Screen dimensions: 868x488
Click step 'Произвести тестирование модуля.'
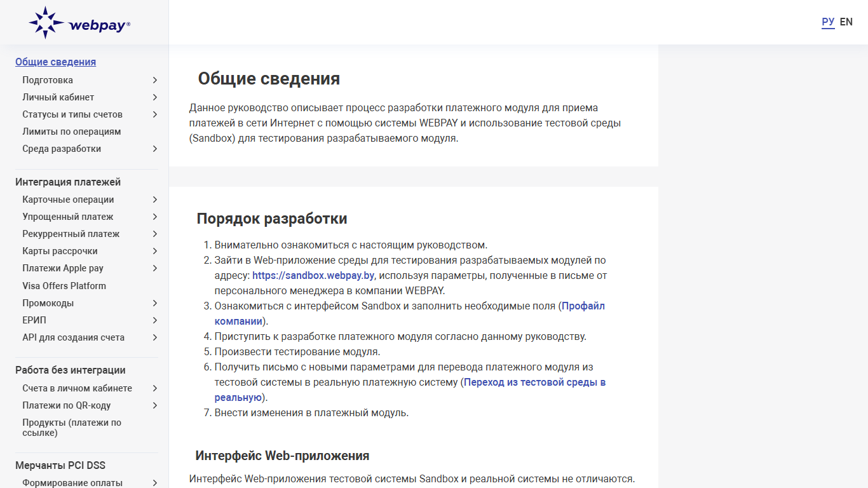click(x=297, y=352)
